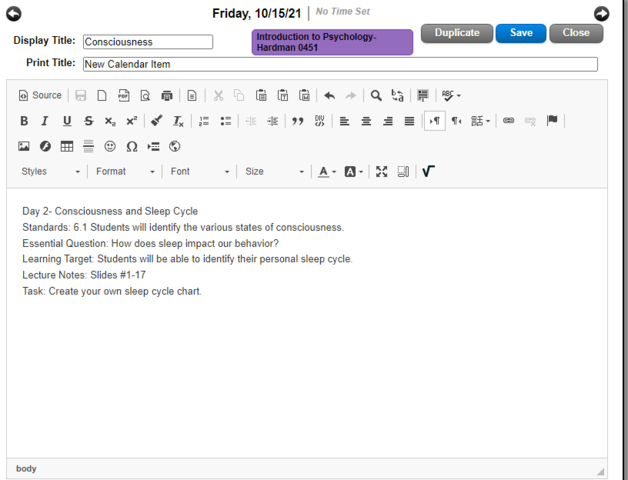The width and height of the screenshot is (628, 480).
Task: Click the Close button
Action: [576, 33]
